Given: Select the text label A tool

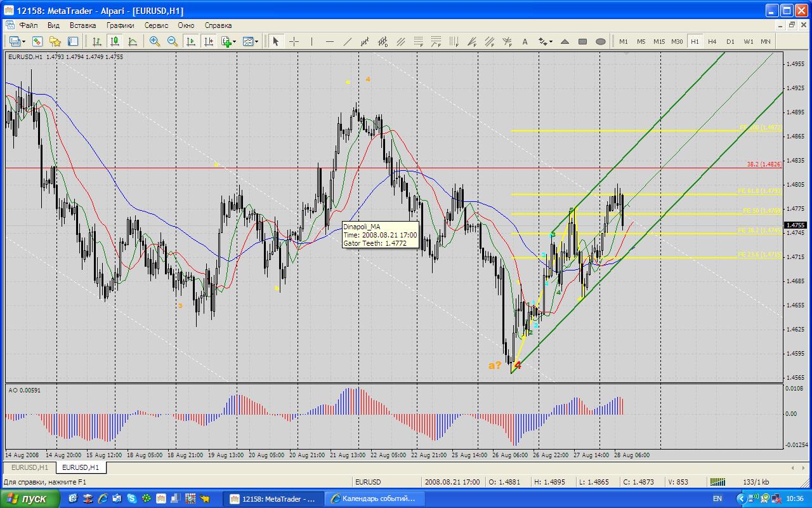Looking at the screenshot, I should (525, 41).
